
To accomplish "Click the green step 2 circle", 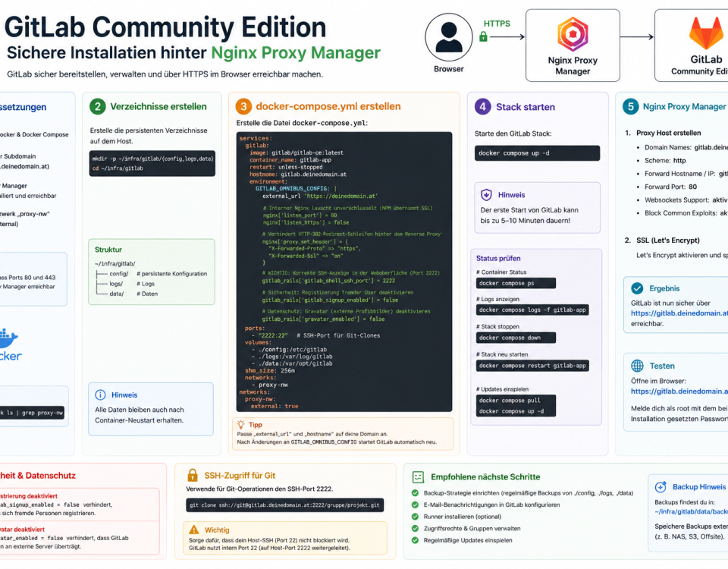I will [98, 107].
